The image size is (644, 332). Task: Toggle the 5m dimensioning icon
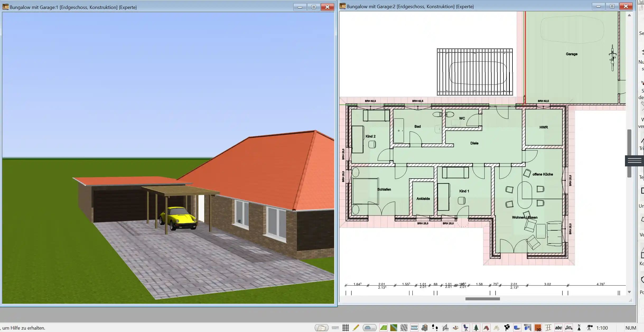click(x=569, y=328)
